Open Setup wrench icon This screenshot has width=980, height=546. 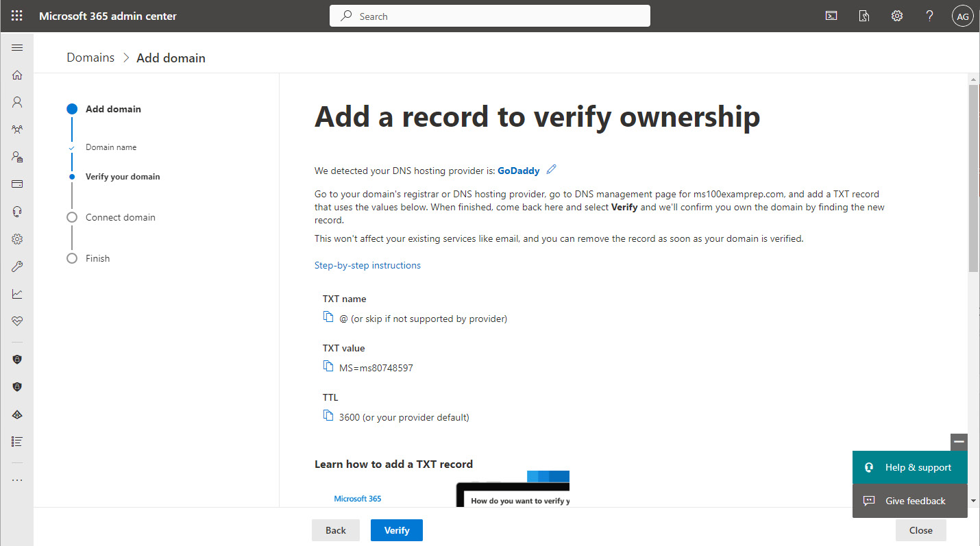tap(17, 266)
